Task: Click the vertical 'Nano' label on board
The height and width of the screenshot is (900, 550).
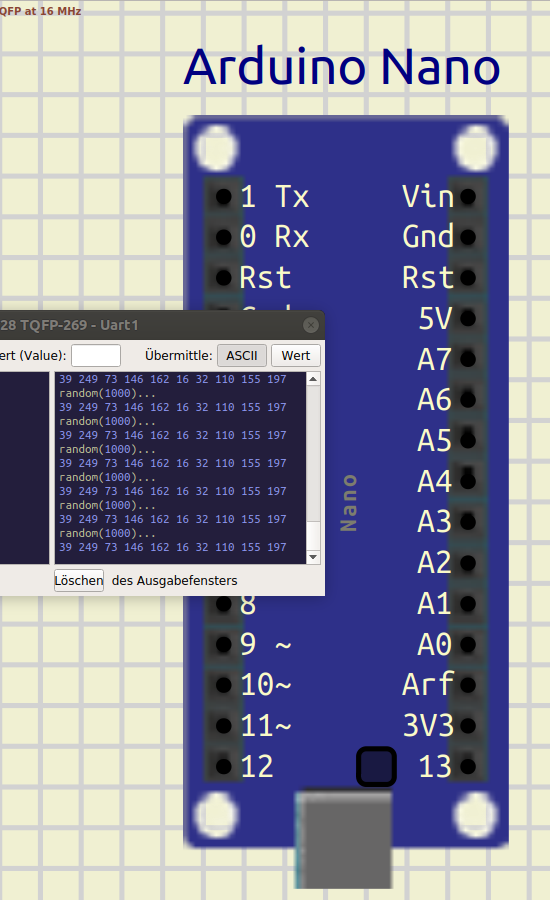Action: click(348, 503)
